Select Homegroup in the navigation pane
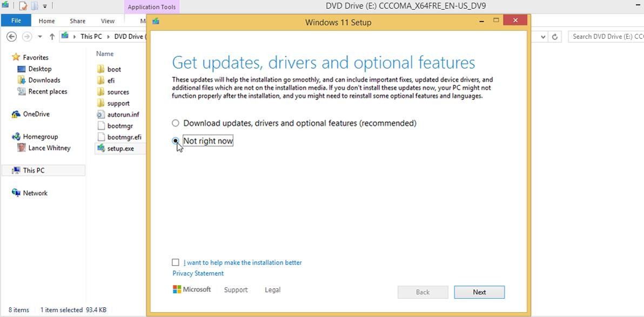Viewport: 644px width, 317px height. 40,137
